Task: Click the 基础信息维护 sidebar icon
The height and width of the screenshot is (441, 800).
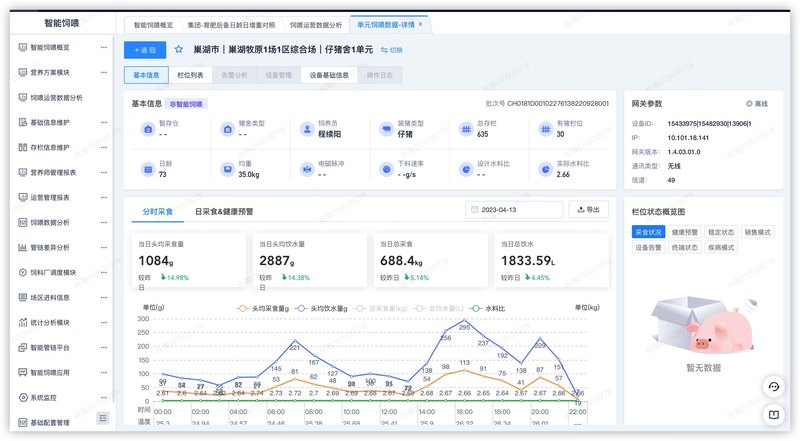Action: pos(22,122)
